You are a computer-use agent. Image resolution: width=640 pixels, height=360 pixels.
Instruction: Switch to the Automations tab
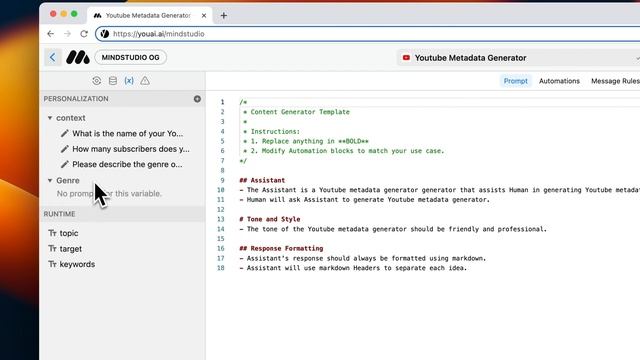coord(559,81)
